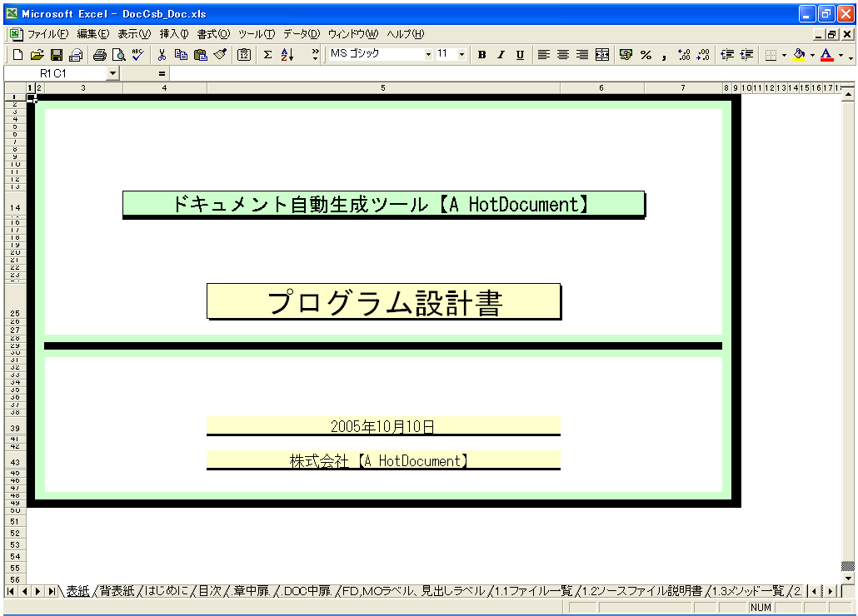Image resolution: width=858 pixels, height=616 pixels.
Task: Select the プログラム設計書 title cell
Action: click(x=383, y=301)
